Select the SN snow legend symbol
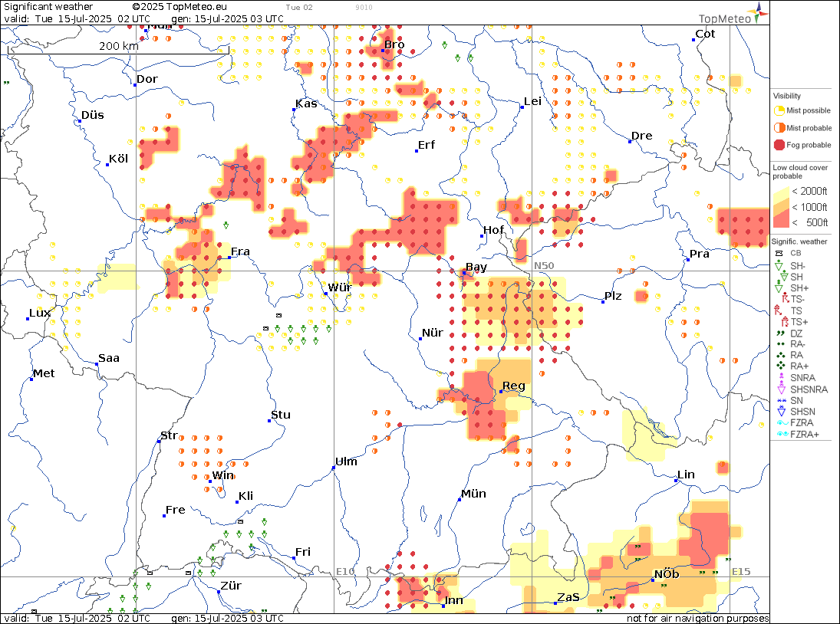Image resolution: width=840 pixels, height=624 pixels. pos(781,400)
